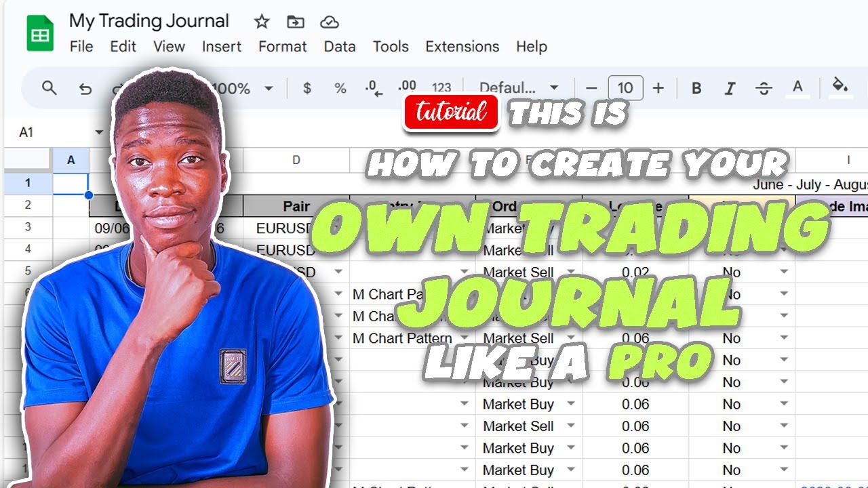Decrease decimal places using the .0 icon
The image size is (868, 488).
pyautogui.click(x=374, y=88)
